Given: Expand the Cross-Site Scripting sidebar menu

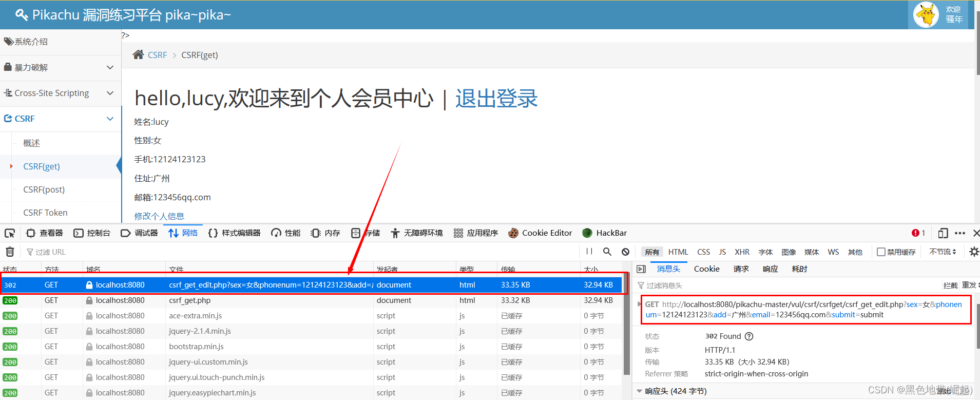Looking at the screenshot, I should [61, 93].
